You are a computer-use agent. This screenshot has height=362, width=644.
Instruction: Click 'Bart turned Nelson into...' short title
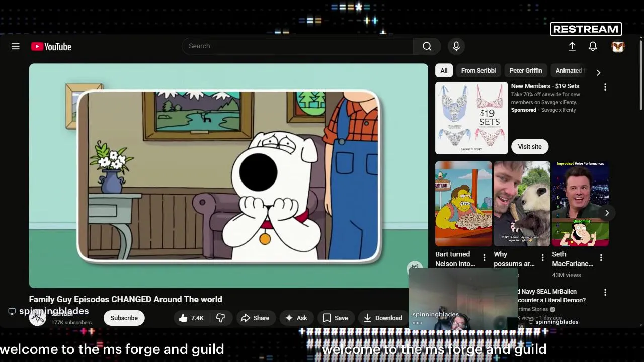tap(455, 259)
